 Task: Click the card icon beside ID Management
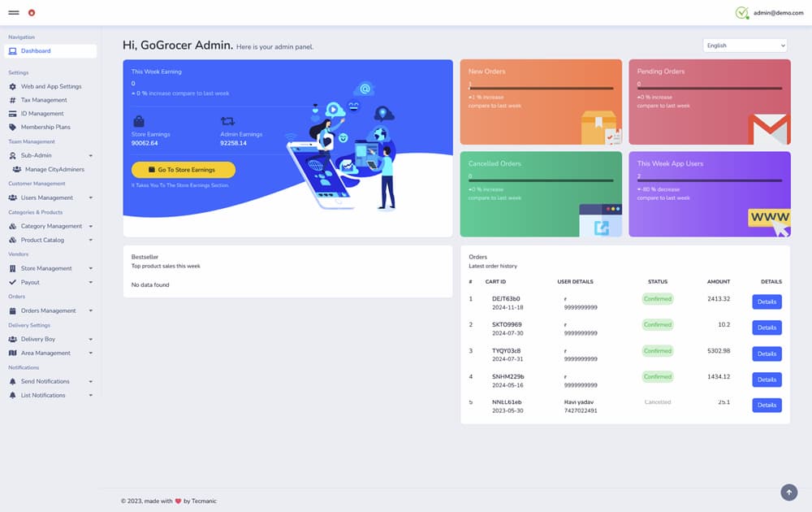tap(12, 114)
